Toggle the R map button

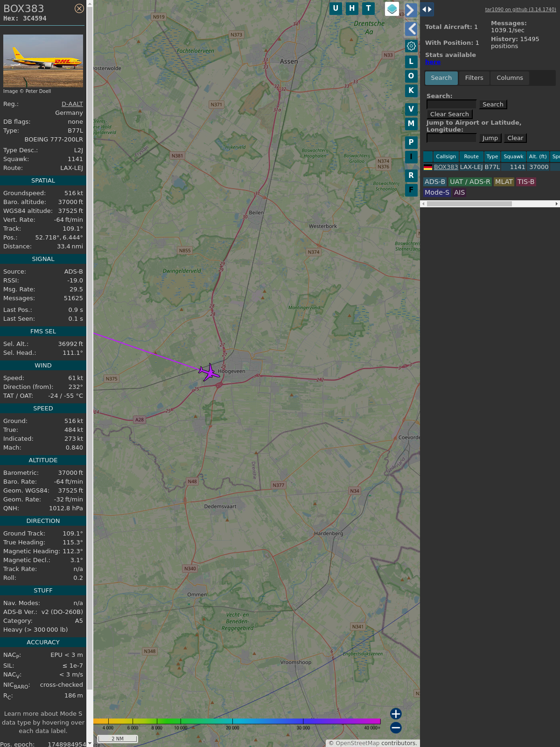(411, 176)
